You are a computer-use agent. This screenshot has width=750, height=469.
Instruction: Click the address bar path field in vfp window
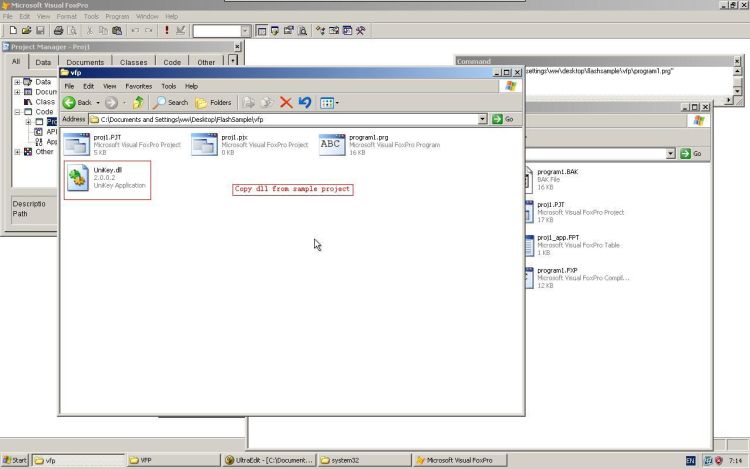pyautogui.click(x=284, y=120)
